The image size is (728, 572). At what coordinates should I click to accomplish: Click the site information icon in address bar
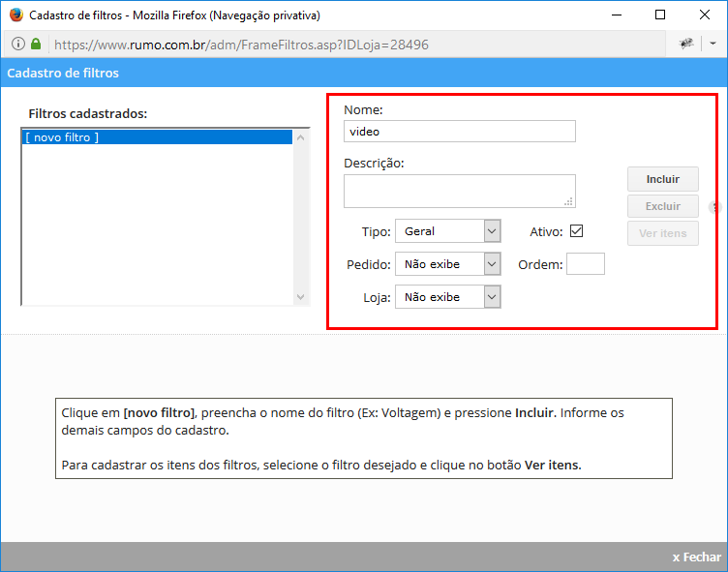(17, 45)
